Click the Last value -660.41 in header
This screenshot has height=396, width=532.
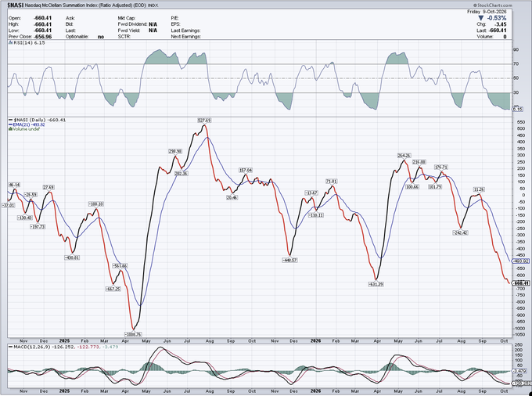tap(498, 31)
